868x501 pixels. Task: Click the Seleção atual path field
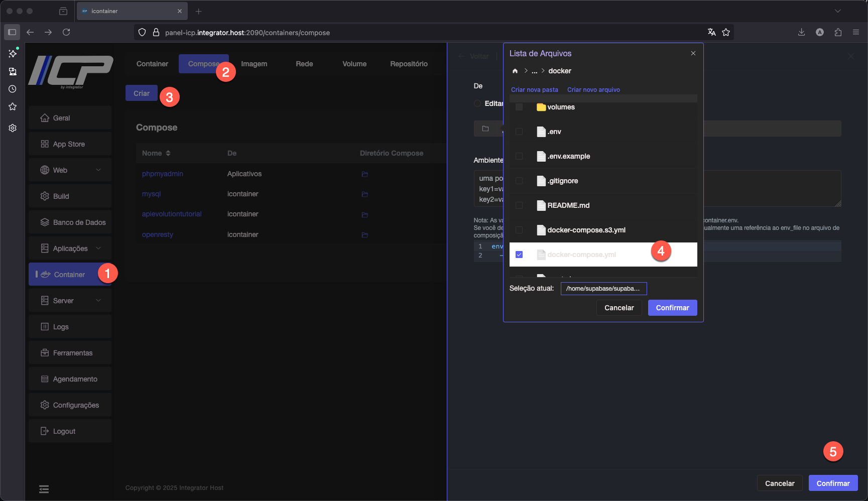pyautogui.click(x=603, y=289)
